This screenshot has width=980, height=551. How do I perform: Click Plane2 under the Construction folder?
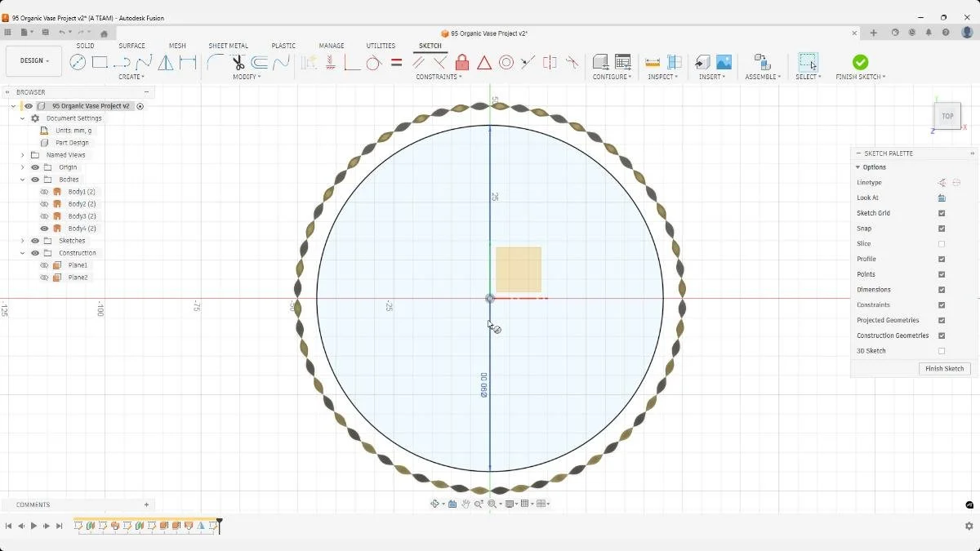[77, 277]
